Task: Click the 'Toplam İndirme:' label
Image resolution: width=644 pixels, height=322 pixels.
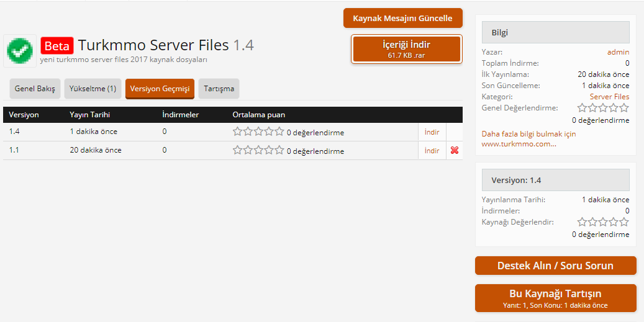Action: [510, 63]
